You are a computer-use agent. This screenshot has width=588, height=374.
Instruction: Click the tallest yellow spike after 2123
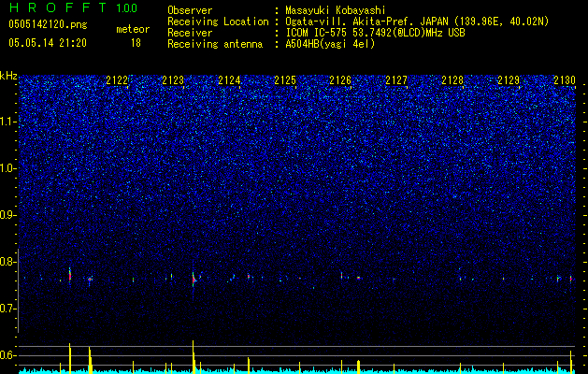coord(194,356)
